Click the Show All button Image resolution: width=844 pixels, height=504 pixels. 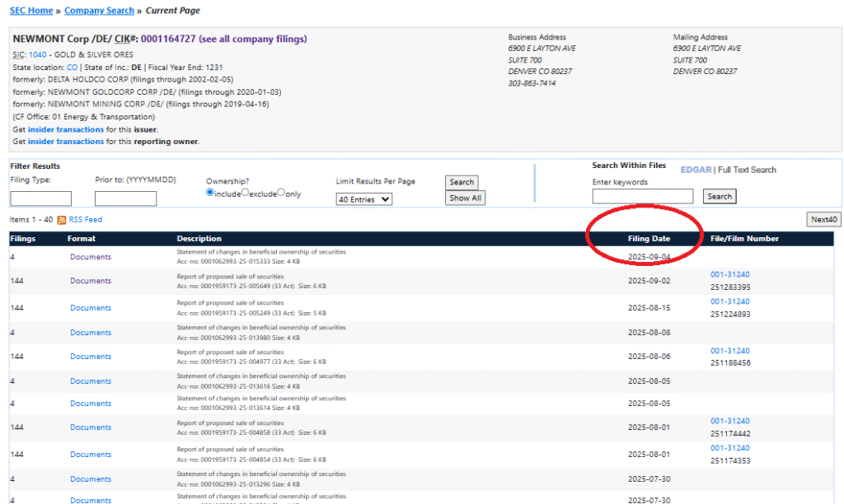click(465, 198)
